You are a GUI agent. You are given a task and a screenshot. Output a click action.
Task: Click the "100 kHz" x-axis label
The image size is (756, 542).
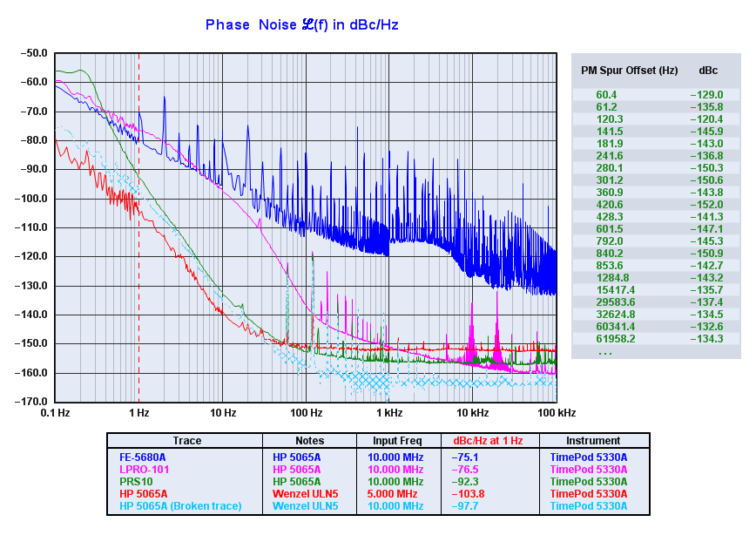557,413
